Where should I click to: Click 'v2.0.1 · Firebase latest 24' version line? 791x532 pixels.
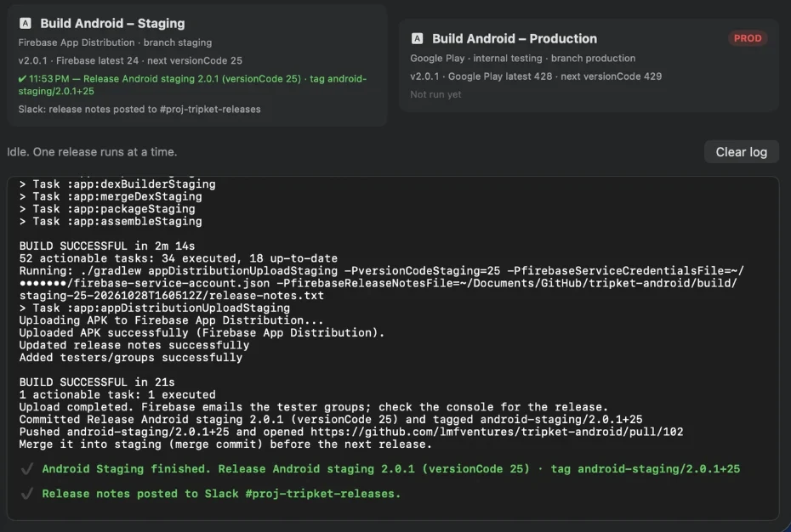click(130, 60)
